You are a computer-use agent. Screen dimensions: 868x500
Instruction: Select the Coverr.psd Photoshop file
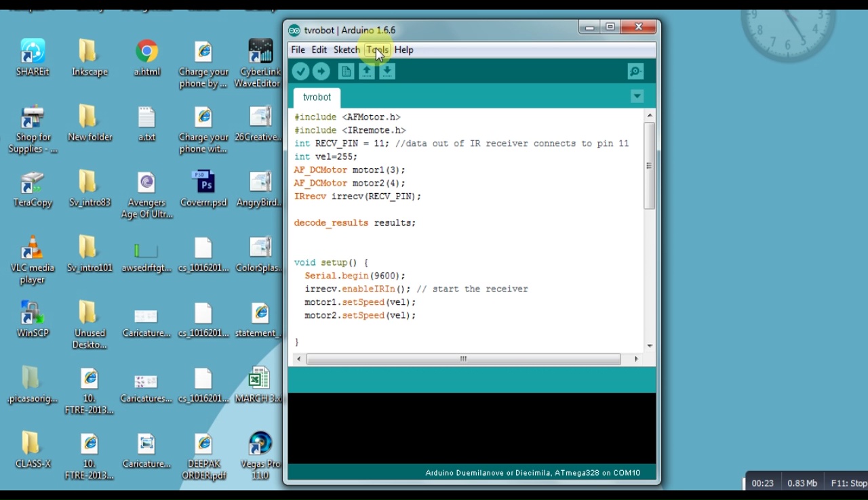point(203,188)
